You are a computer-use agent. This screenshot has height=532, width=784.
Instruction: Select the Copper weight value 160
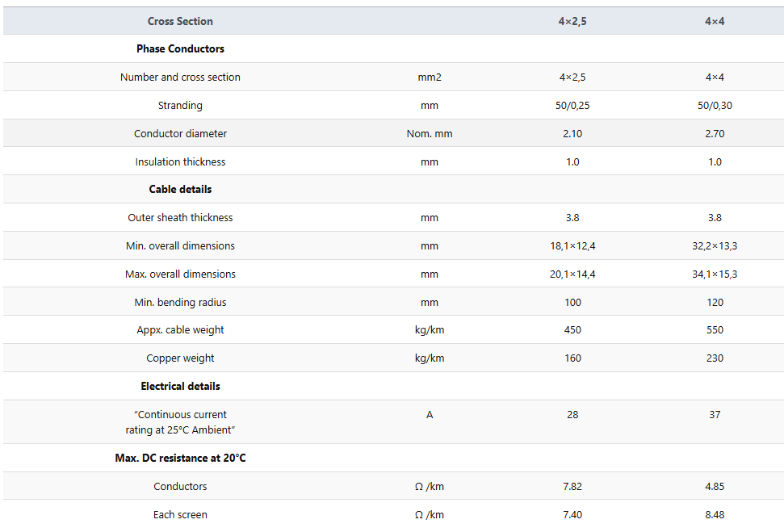click(x=572, y=358)
